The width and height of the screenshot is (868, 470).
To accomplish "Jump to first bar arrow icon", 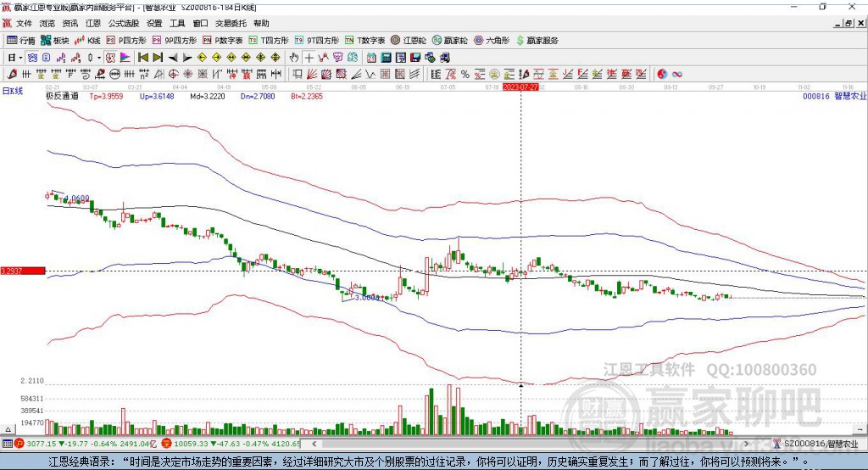I will 142,58.
